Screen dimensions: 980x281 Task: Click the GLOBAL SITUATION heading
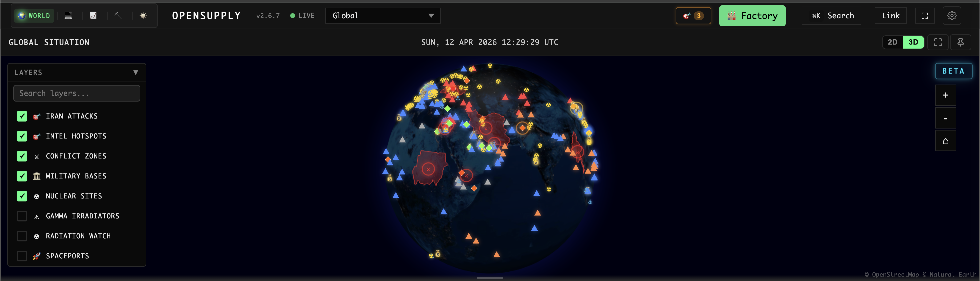(x=49, y=42)
